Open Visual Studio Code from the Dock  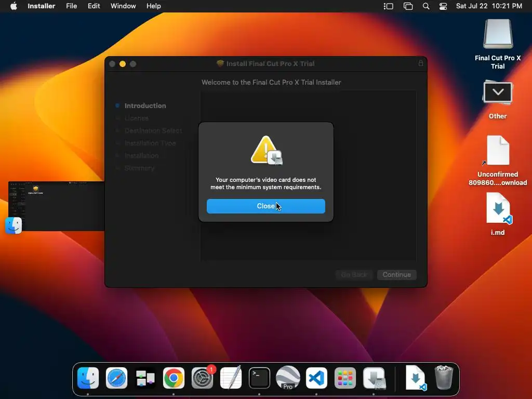(316, 378)
